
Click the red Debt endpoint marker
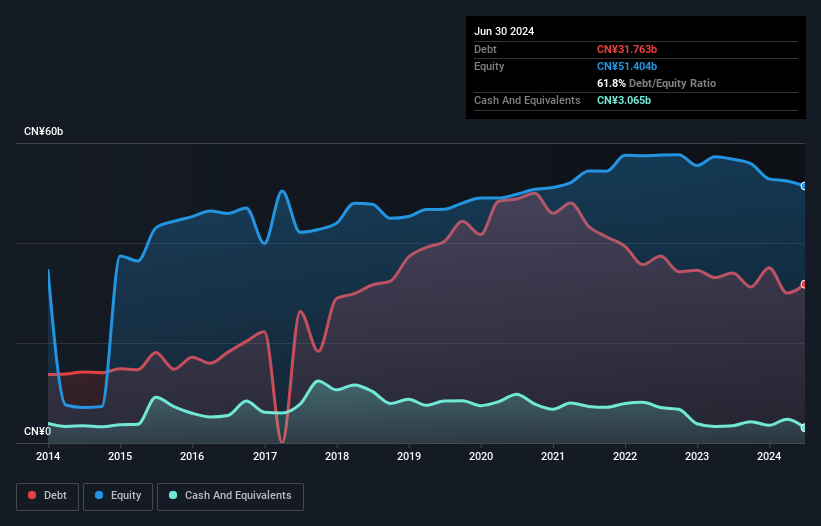tap(804, 284)
